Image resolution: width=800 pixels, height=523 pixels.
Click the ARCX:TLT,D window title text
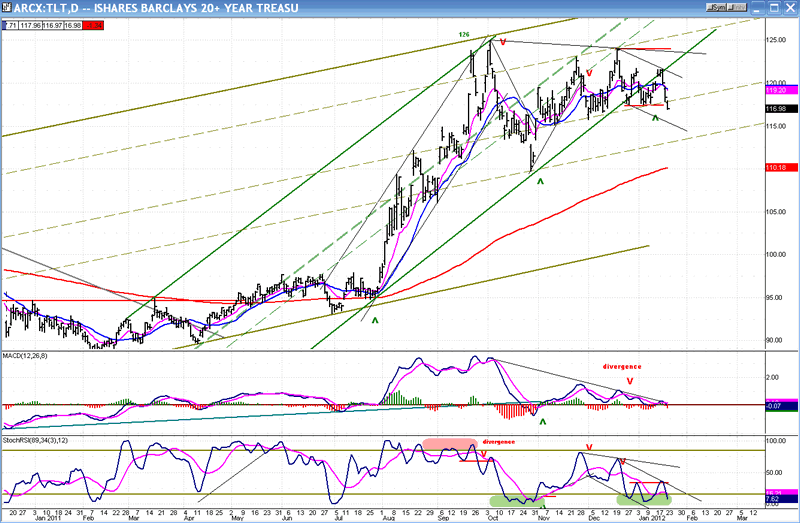click(156, 8)
